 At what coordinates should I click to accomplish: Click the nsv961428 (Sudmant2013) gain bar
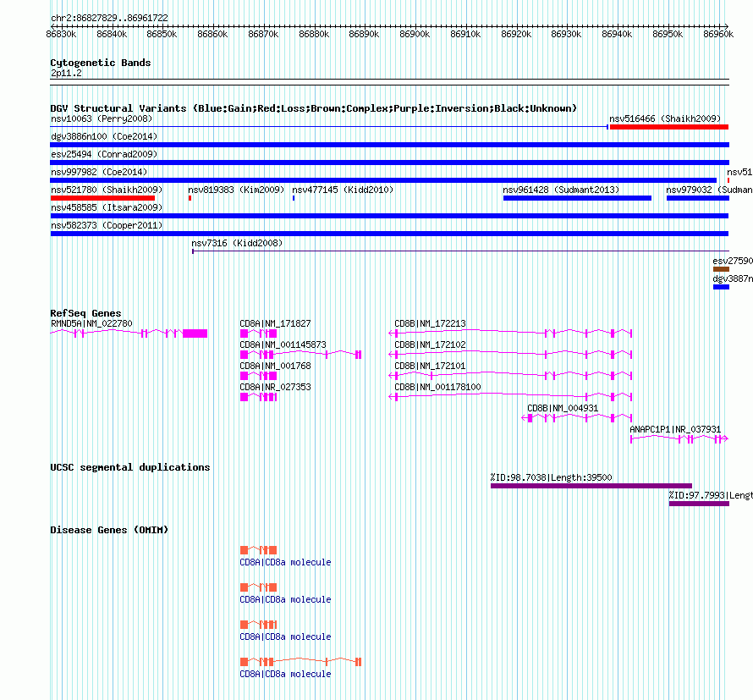click(577, 198)
